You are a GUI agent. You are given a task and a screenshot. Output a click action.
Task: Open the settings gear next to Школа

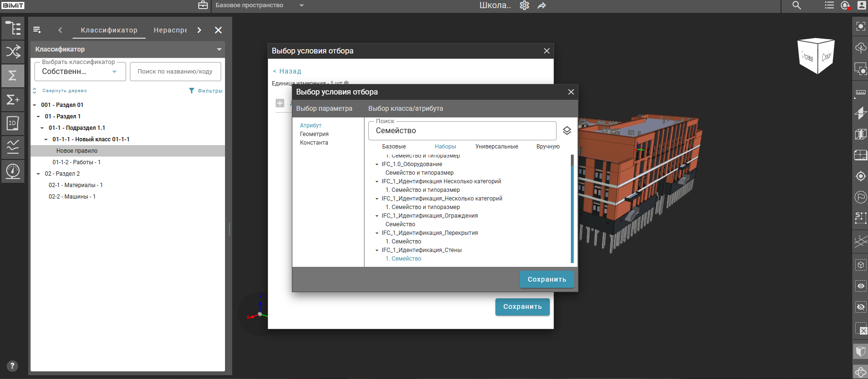tap(525, 6)
